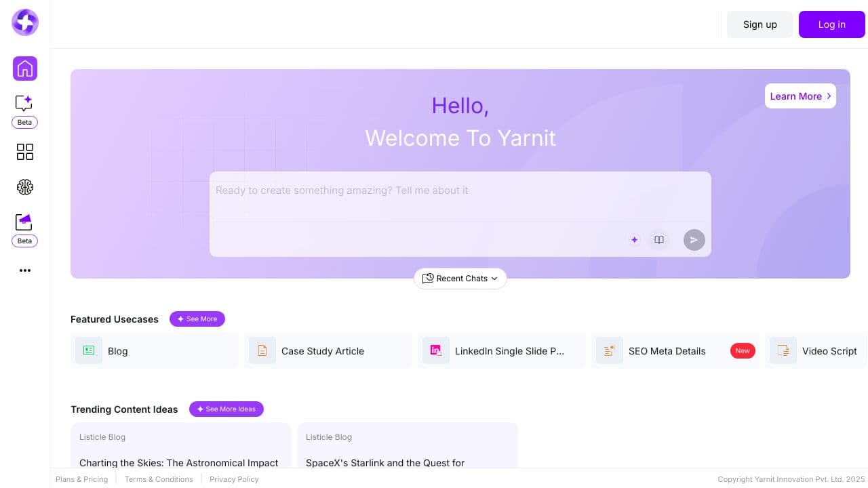Open the brain knowledge sidebar icon
This screenshot has height=488, width=868.
tap(25, 187)
